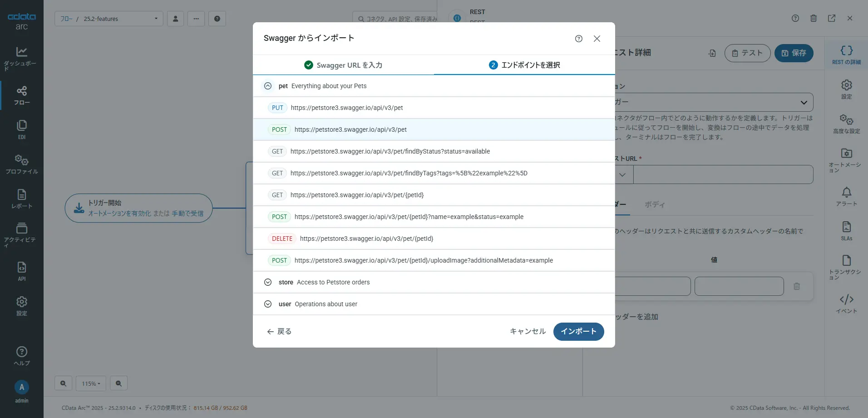Open the イベント events tab
The width and height of the screenshot is (868, 418).
click(847, 304)
